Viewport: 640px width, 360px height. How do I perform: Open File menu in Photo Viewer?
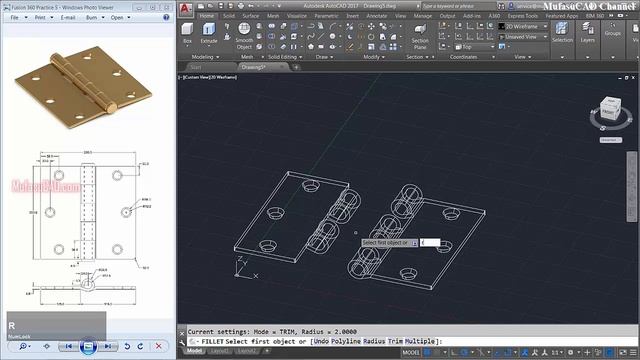(x=19, y=18)
